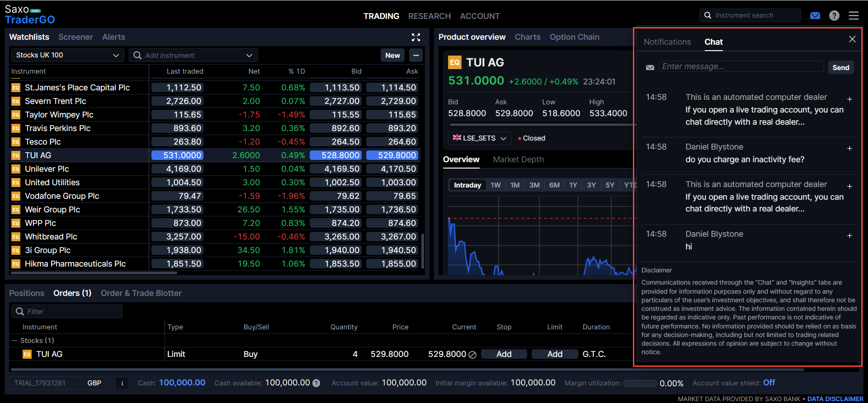The image size is (868, 403).
Task: Click the TUI AG bid price 528.8000 in watchlist
Action: pyautogui.click(x=335, y=155)
